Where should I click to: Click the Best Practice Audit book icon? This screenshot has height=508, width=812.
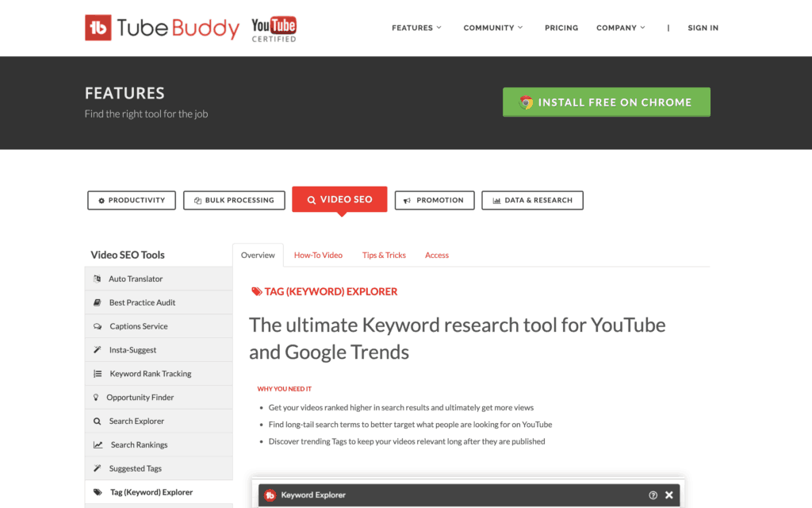click(98, 302)
